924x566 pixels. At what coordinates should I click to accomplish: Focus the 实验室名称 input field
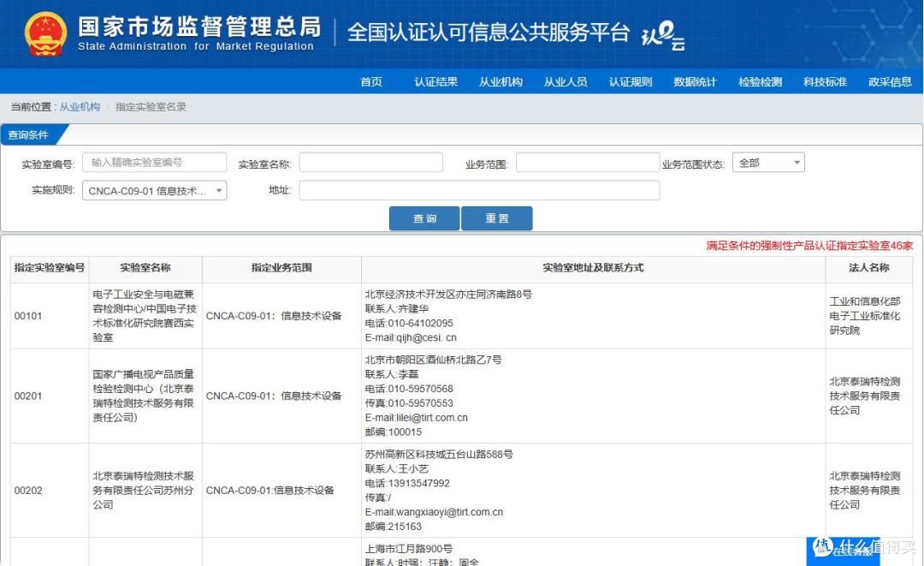point(370,162)
